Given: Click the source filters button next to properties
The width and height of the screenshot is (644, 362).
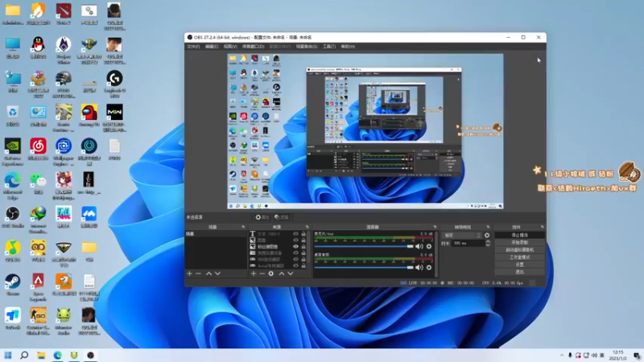Looking at the screenshot, I should (x=281, y=217).
